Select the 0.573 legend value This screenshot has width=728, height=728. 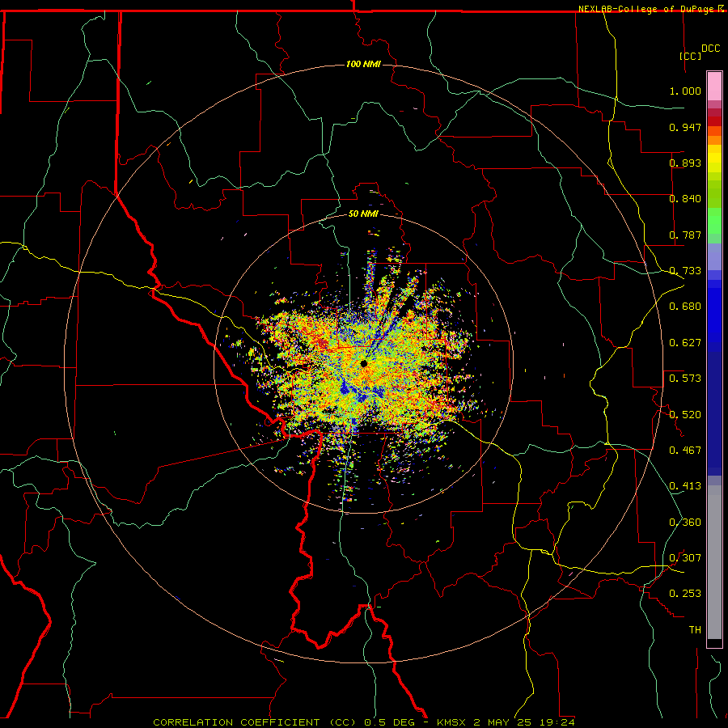685,379
